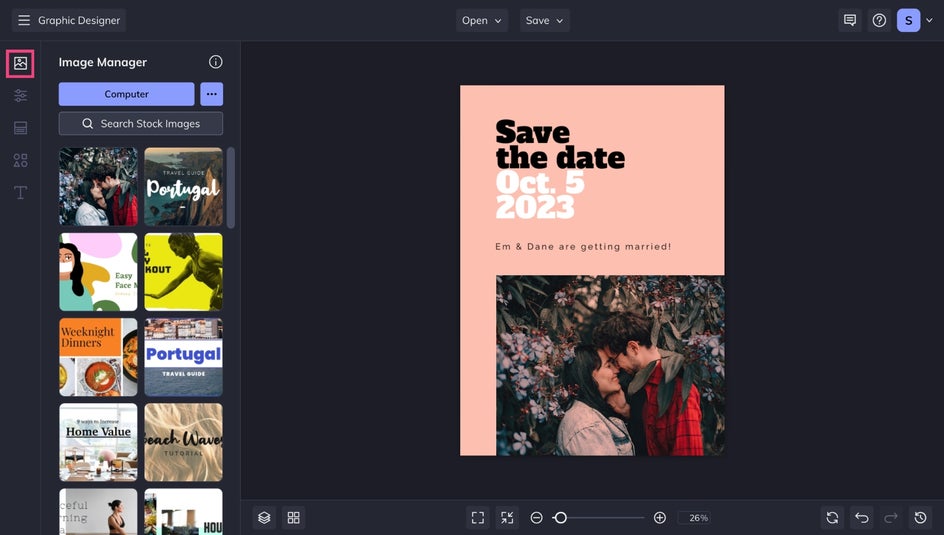Click the S user avatar
The width and height of the screenshot is (944, 535).
click(908, 20)
